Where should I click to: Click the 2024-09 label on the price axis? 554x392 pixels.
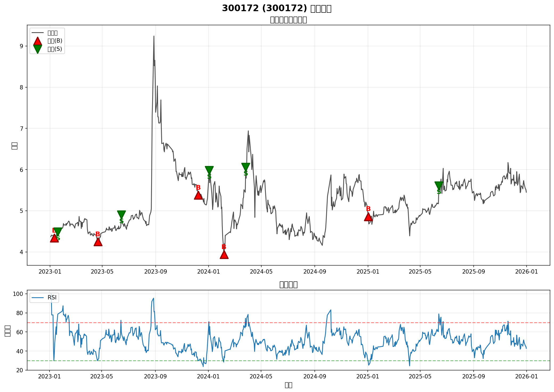coord(315,272)
